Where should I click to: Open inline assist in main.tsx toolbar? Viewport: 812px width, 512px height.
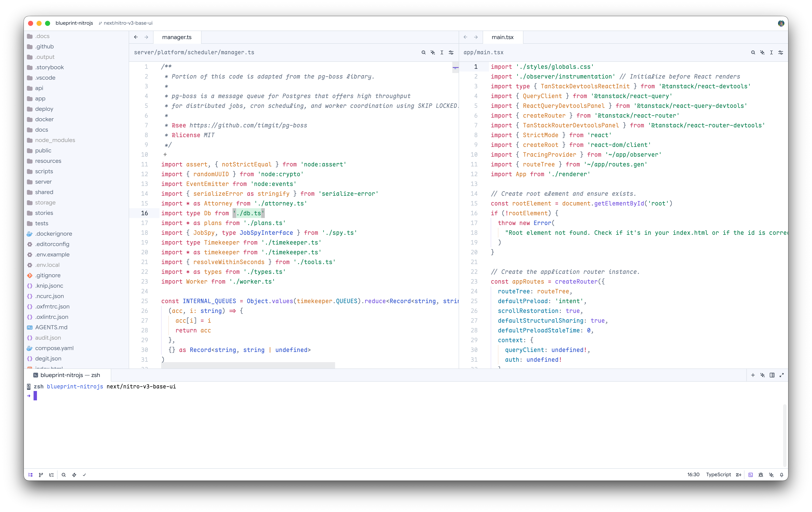(762, 52)
